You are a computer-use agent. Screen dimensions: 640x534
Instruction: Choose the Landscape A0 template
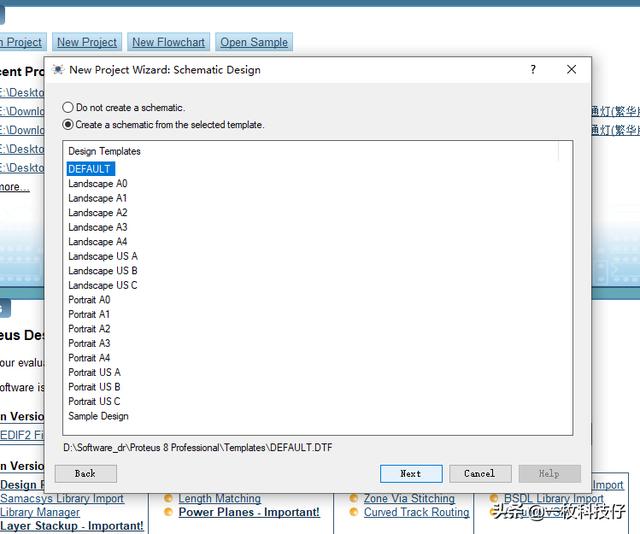[x=98, y=184]
